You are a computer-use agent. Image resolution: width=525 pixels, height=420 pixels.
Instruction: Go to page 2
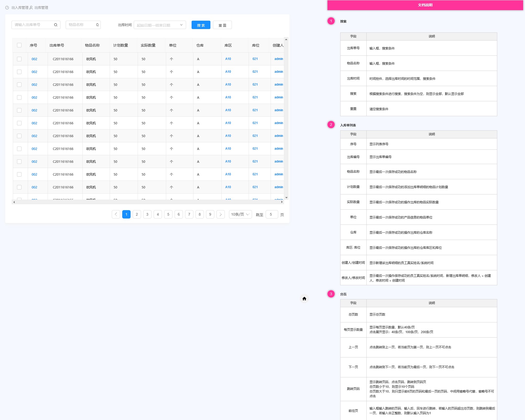pyautogui.click(x=137, y=214)
